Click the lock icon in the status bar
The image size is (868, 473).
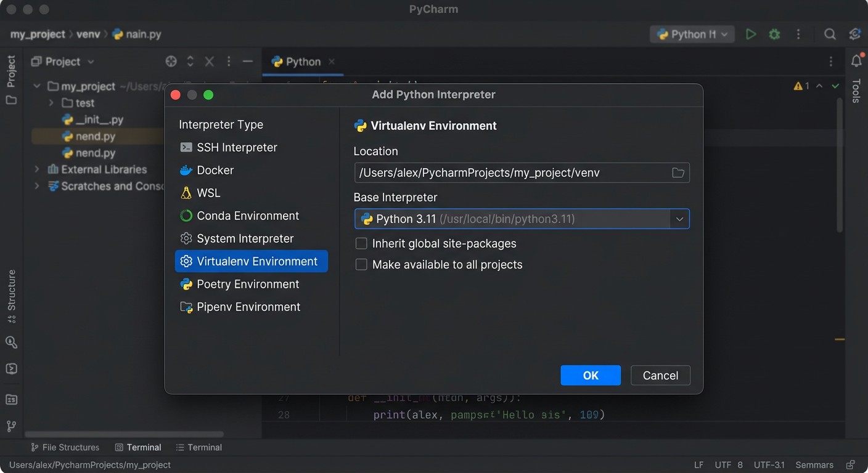click(x=851, y=465)
